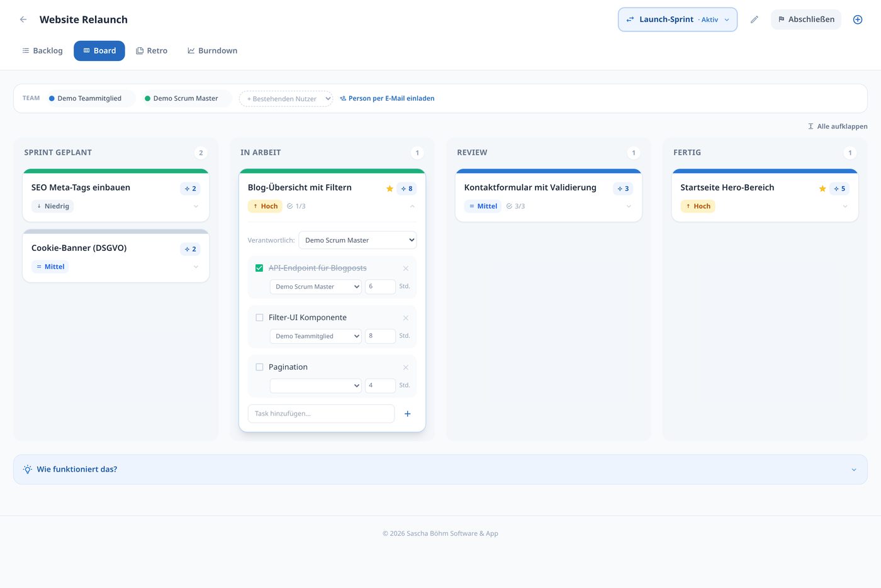Click Hoch priority badge on Blog-Übersicht card
Viewport: 881px width, 588px height.
265,206
